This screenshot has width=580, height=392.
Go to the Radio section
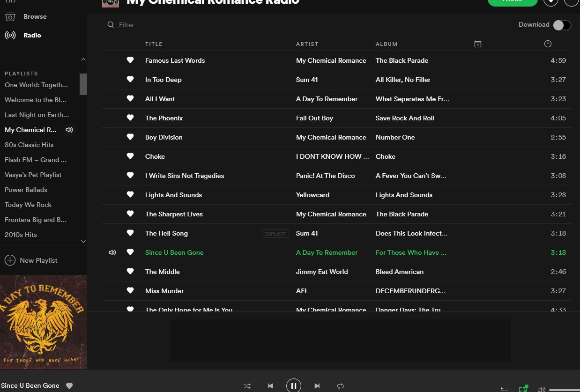click(32, 35)
